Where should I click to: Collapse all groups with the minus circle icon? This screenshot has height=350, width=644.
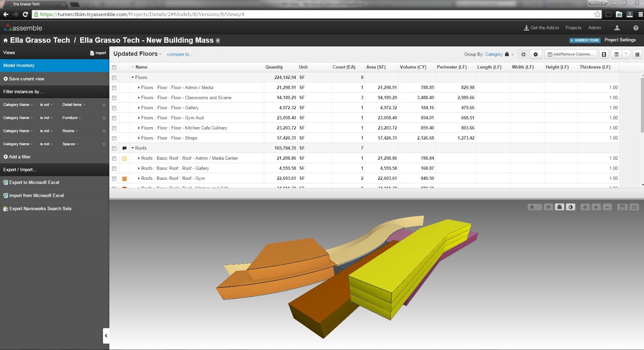(x=535, y=54)
